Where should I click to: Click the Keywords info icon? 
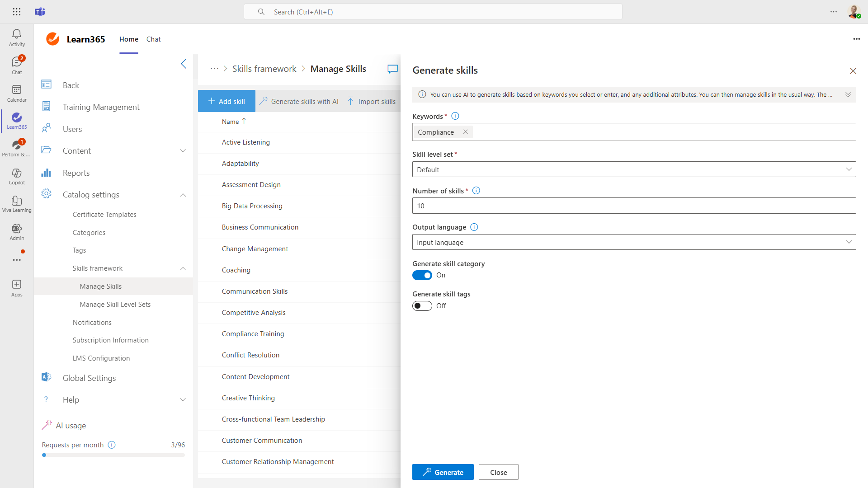pos(455,116)
